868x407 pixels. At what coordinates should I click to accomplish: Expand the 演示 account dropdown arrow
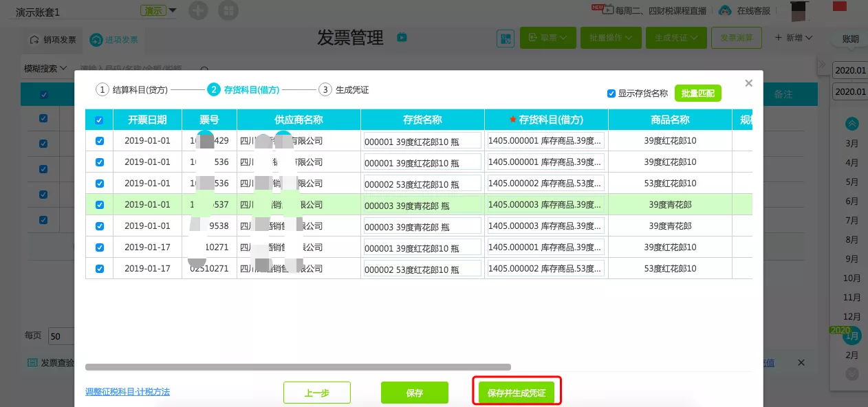172,10
